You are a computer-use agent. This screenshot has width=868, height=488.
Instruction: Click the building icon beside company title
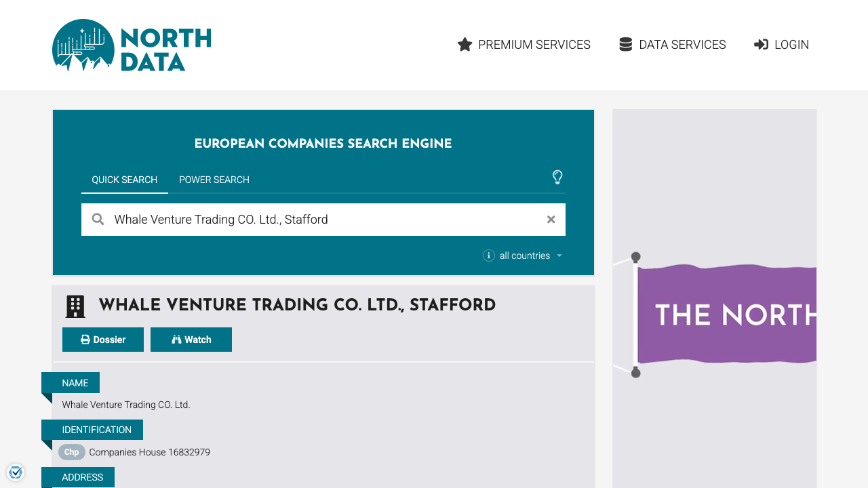[x=75, y=306]
